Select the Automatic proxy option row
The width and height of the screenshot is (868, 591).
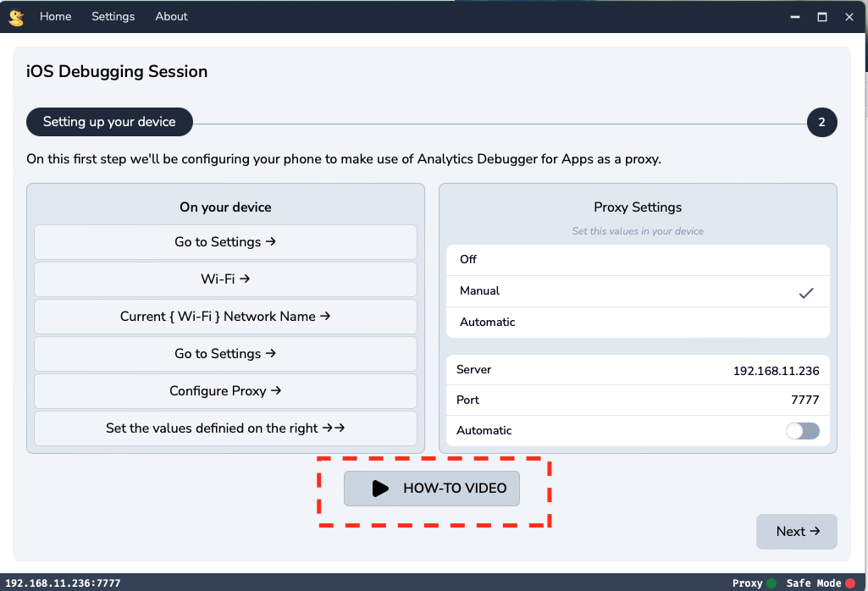[638, 322]
